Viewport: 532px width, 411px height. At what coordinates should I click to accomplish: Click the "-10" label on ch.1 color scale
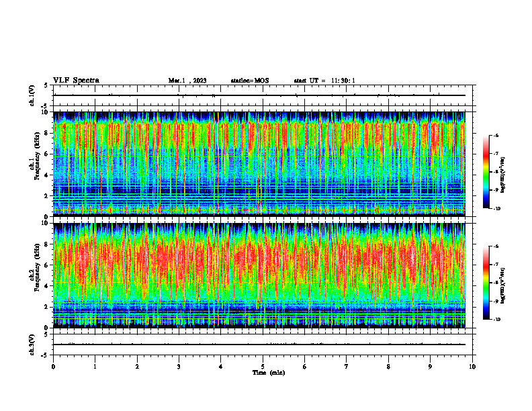point(496,209)
